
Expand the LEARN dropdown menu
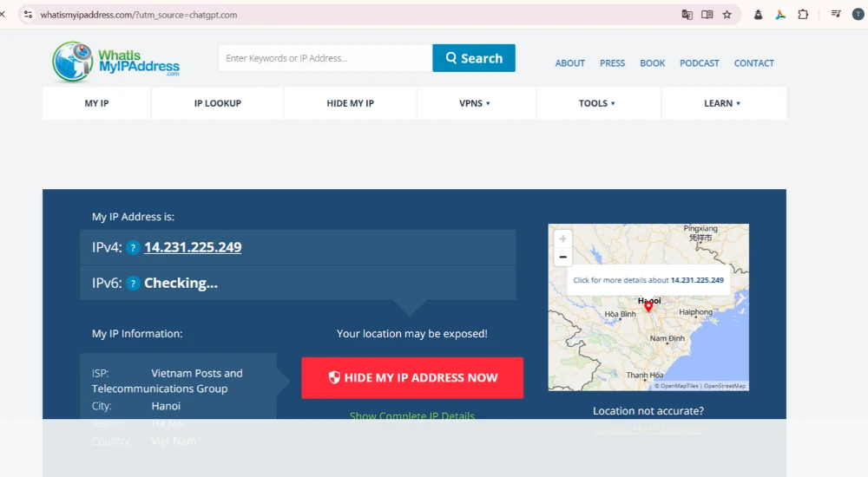[x=722, y=103]
